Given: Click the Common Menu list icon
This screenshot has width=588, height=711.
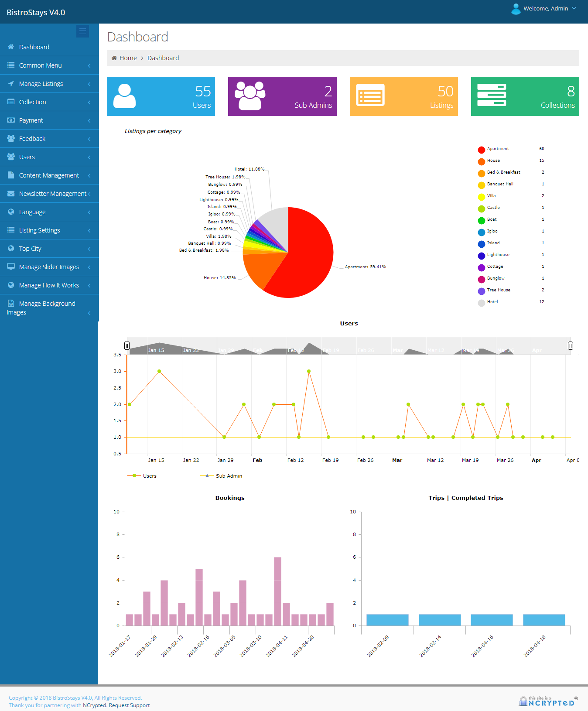Looking at the screenshot, I should click(11, 65).
